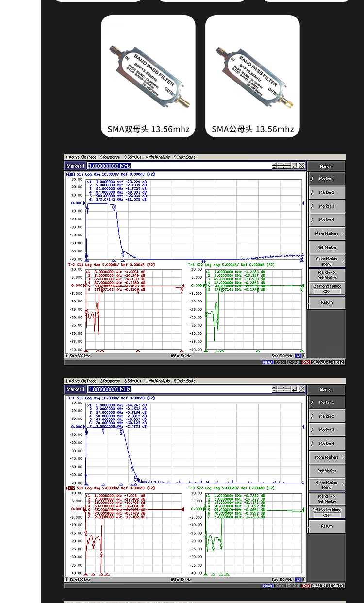The width and height of the screenshot is (364, 603).
Task: Expand Clear Marker Menu in 2022-10-17 analyzer
Action: [x=327, y=261]
